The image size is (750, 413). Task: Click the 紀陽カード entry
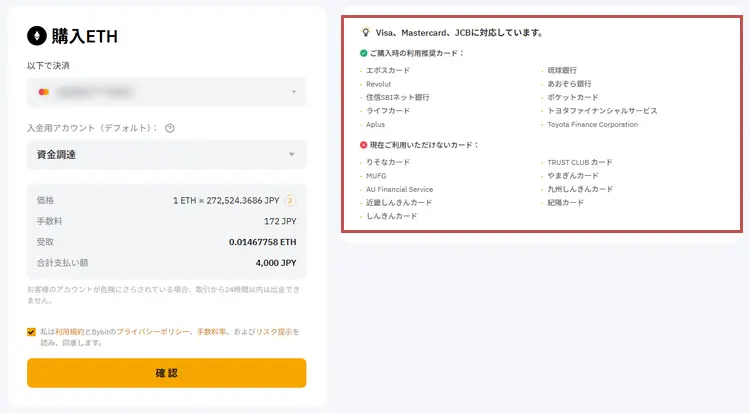[x=565, y=202]
